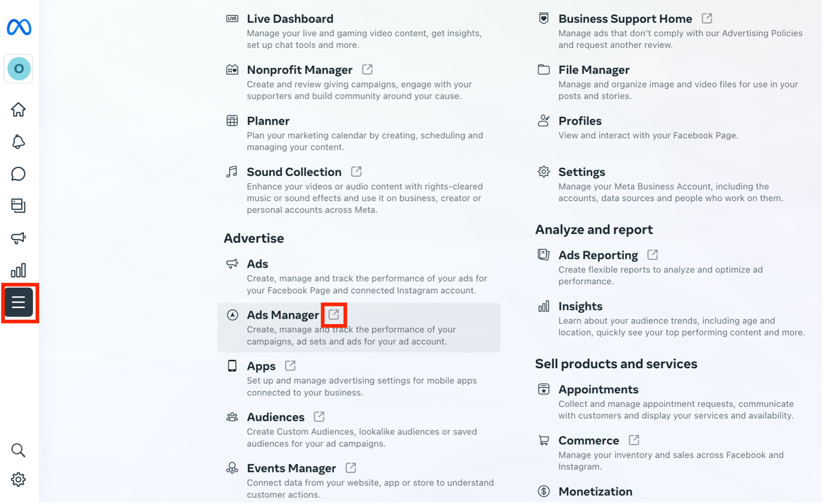This screenshot has width=825, height=504.
Task: Open Ads Reporting
Action: click(x=598, y=255)
